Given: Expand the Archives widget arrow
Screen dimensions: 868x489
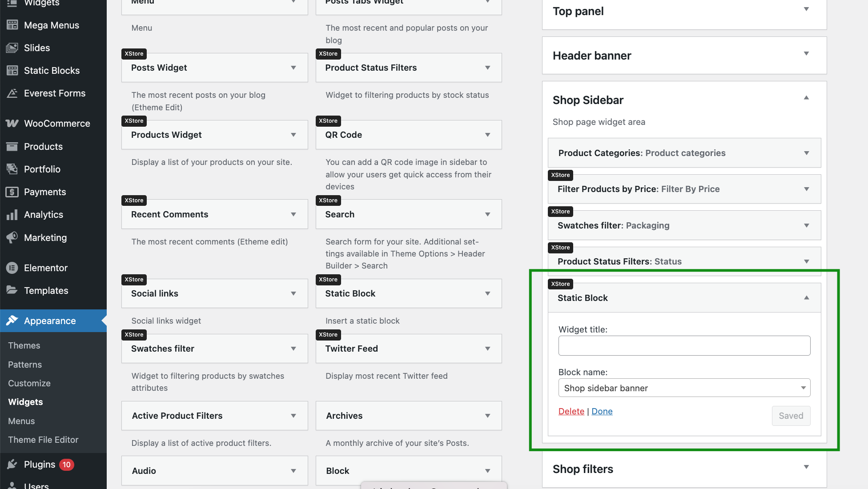Looking at the screenshot, I should pyautogui.click(x=488, y=416).
